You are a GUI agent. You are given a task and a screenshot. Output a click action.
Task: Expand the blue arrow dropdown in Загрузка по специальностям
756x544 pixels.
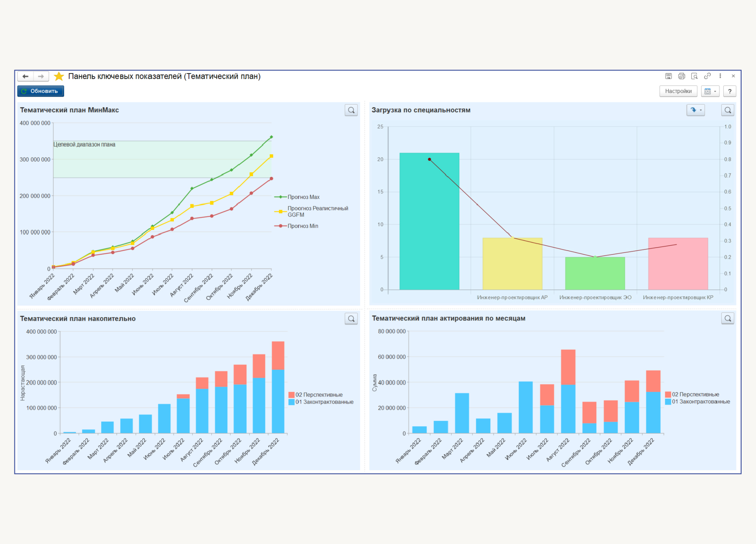click(x=696, y=110)
